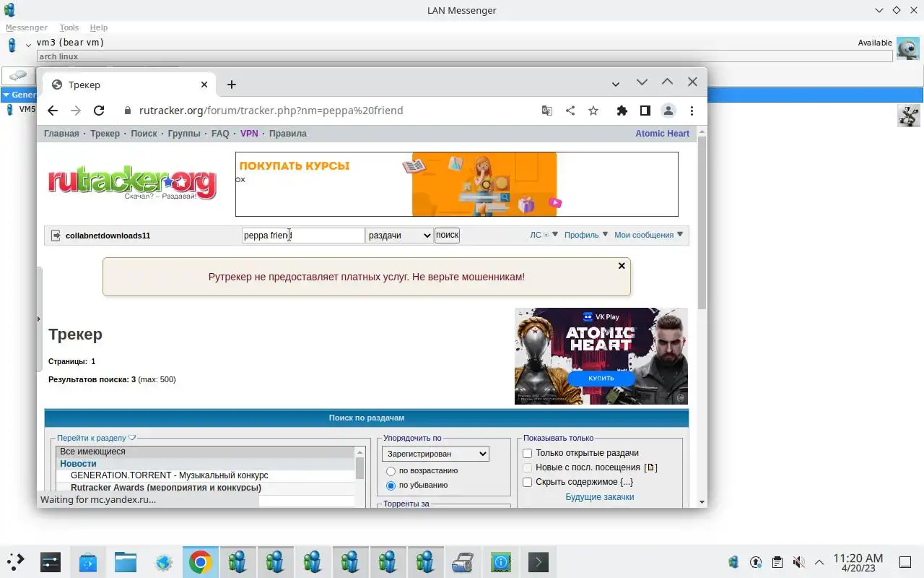The height and width of the screenshot is (578, 924).
Task: Open the Discover store taskbar icon
Action: pos(88,561)
